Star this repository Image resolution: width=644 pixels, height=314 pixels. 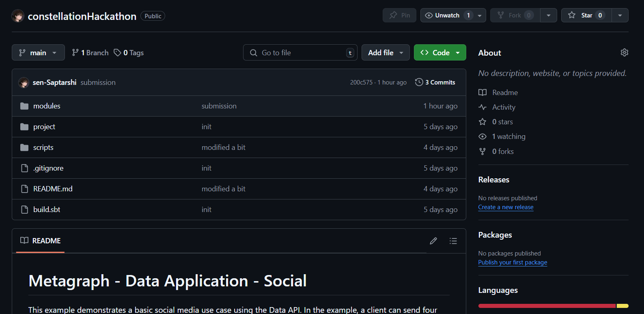[586, 15]
